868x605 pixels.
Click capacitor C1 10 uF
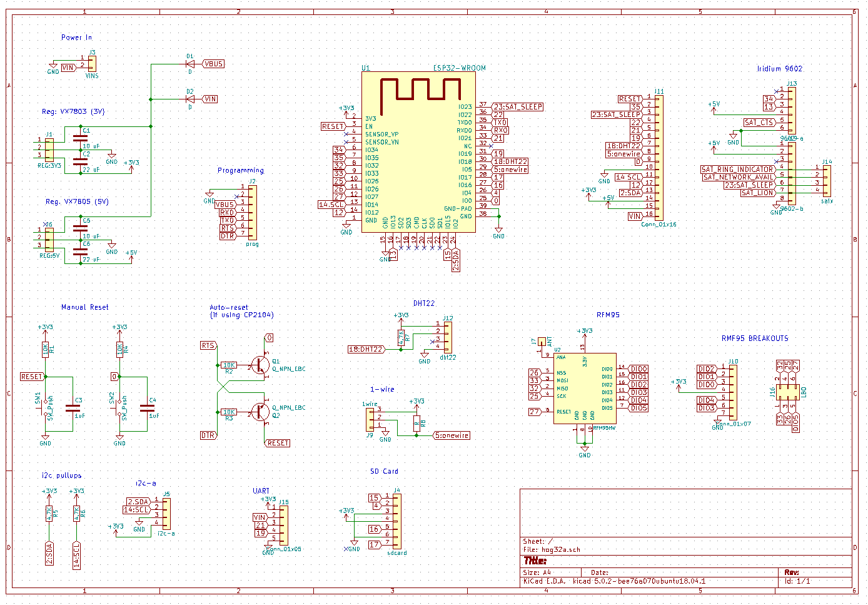pos(80,138)
